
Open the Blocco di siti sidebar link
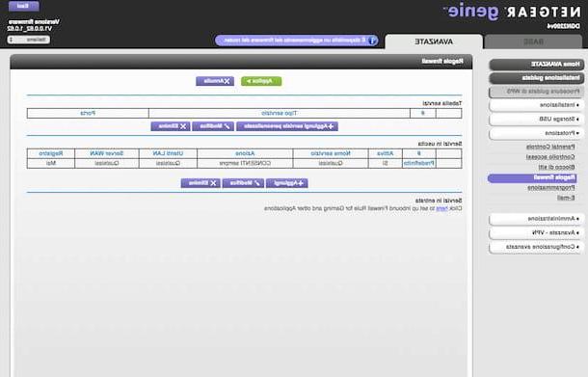coord(556,167)
